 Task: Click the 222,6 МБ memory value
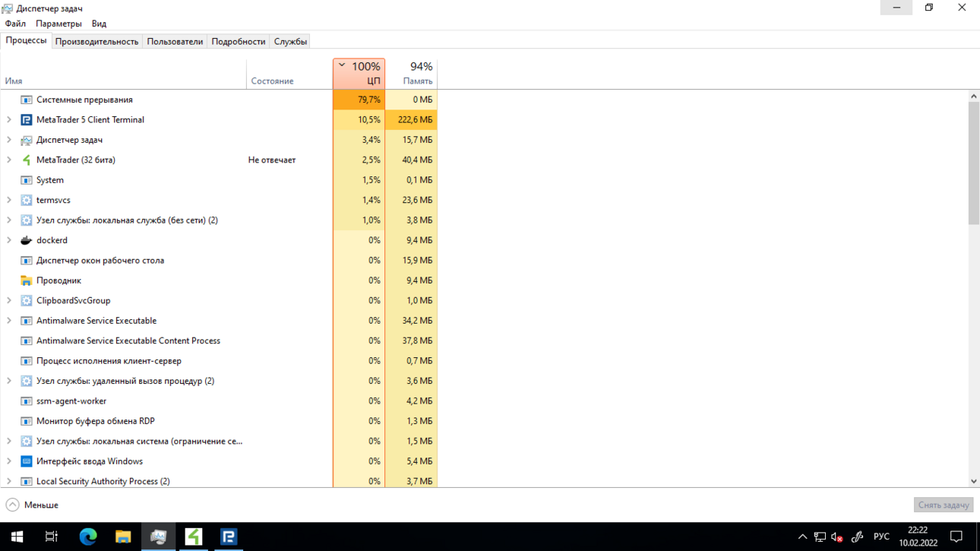[x=415, y=120]
